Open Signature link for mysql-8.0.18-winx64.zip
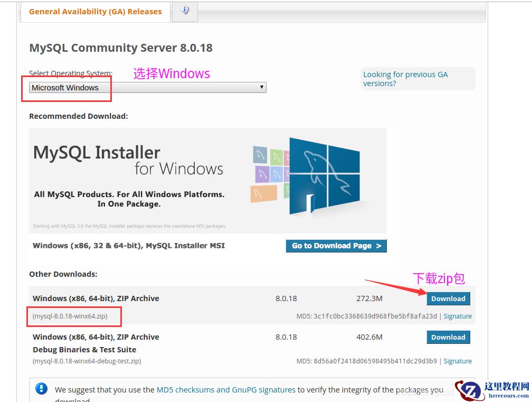Image resolution: width=532 pixels, height=402 pixels. click(458, 316)
